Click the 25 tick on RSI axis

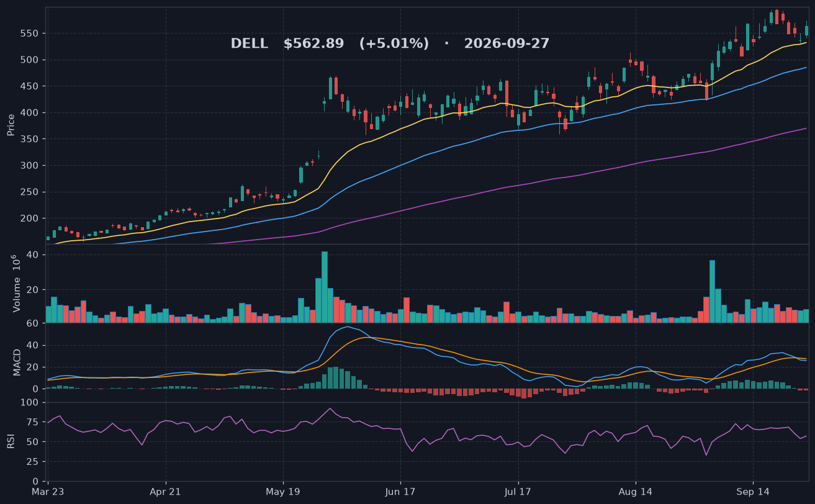[x=34, y=462]
